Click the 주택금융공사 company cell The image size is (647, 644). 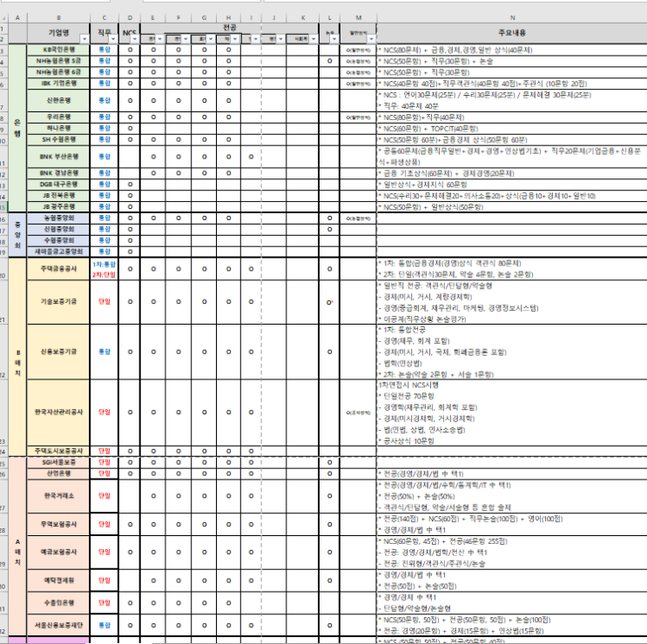pyautogui.click(x=58, y=269)
